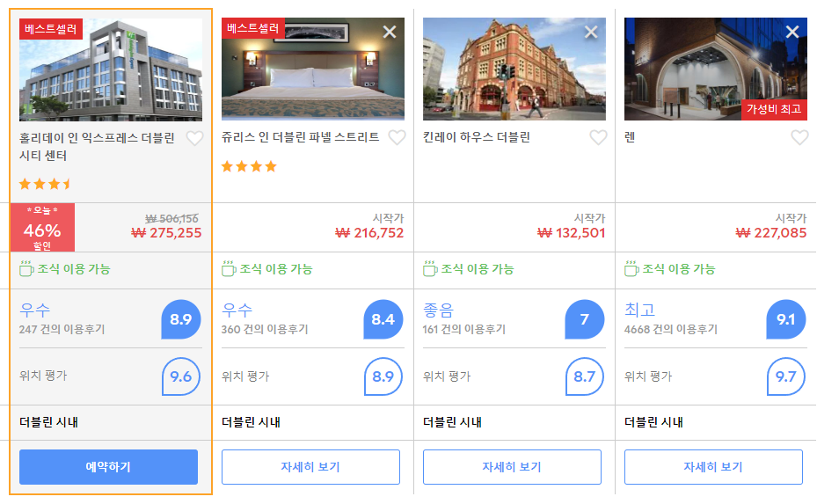The image size is (817, 504).
Task: Click 자세히 보기 under 렌 hotel
Action: point(713,467)
